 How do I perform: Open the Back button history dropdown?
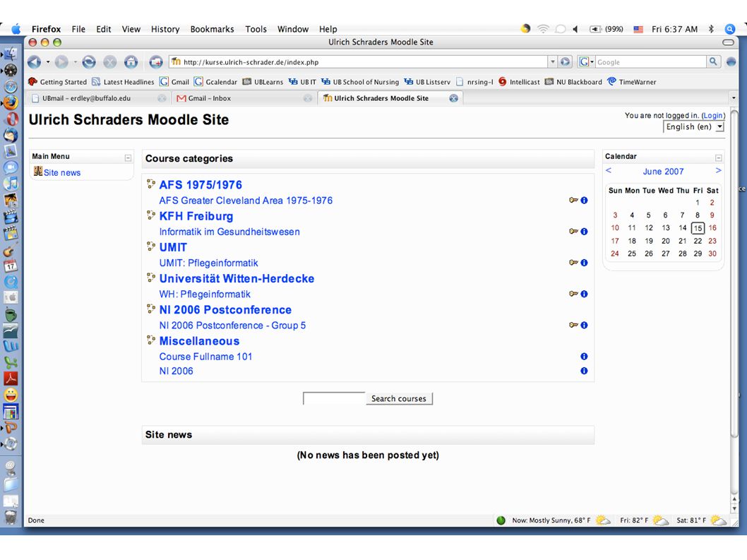click(x=47, y=62)
